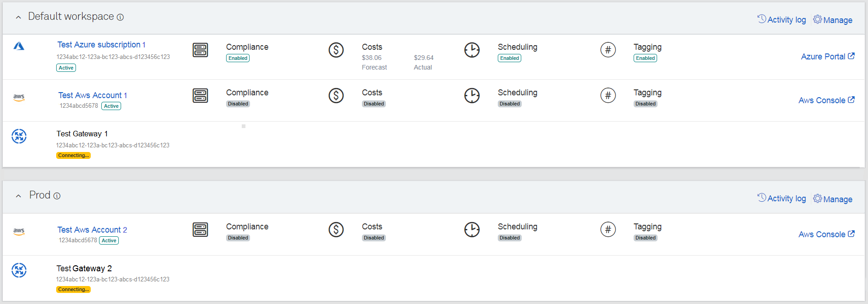This screenshot has height=304, width=868.
Task: Click the Costs dollar icon for Test Aws Account 1
Action: [336, 95]
